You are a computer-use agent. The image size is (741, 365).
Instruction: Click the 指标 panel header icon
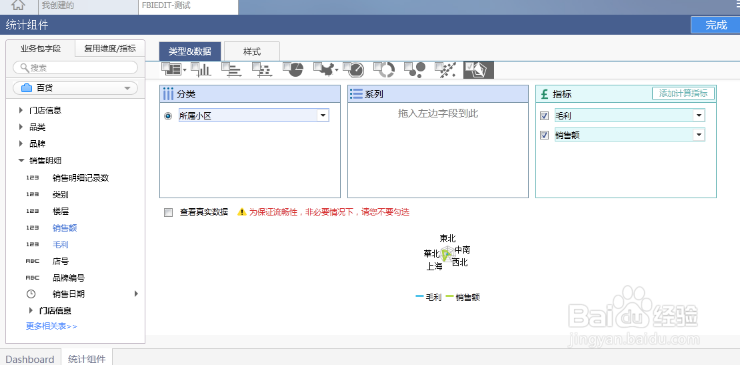544,94
